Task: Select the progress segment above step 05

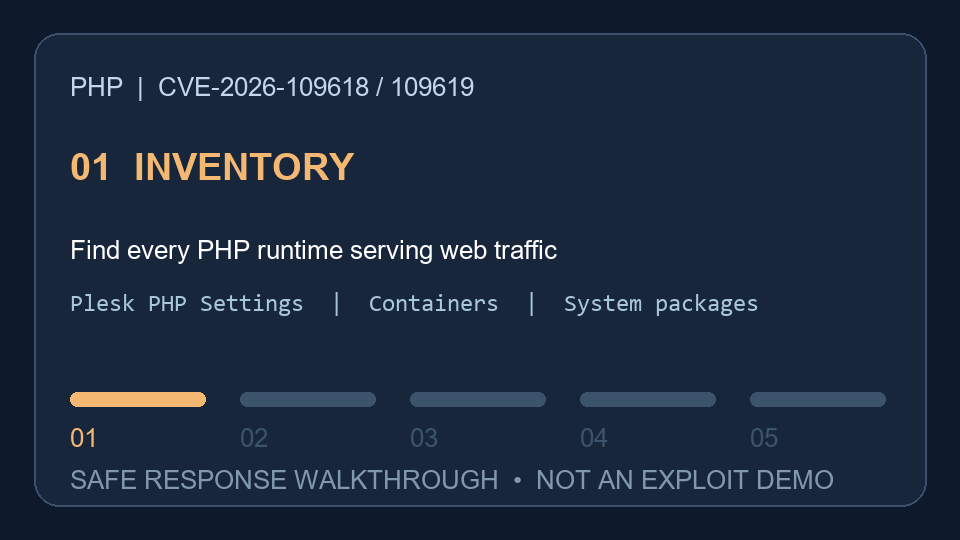Action: (818, 399)
